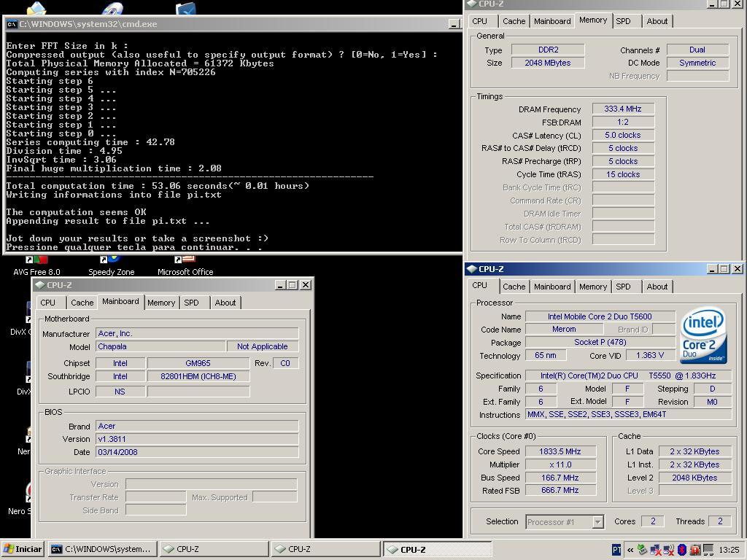Open Mainboard tab in the processor CPU-Z window
This screenshot has width=747, height=560.
coord(552,287)
